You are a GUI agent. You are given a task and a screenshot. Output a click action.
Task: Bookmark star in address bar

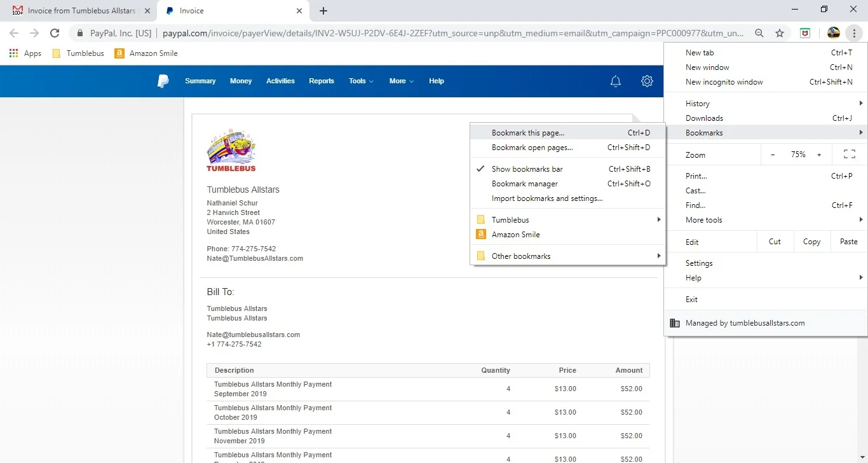(780, 33)
